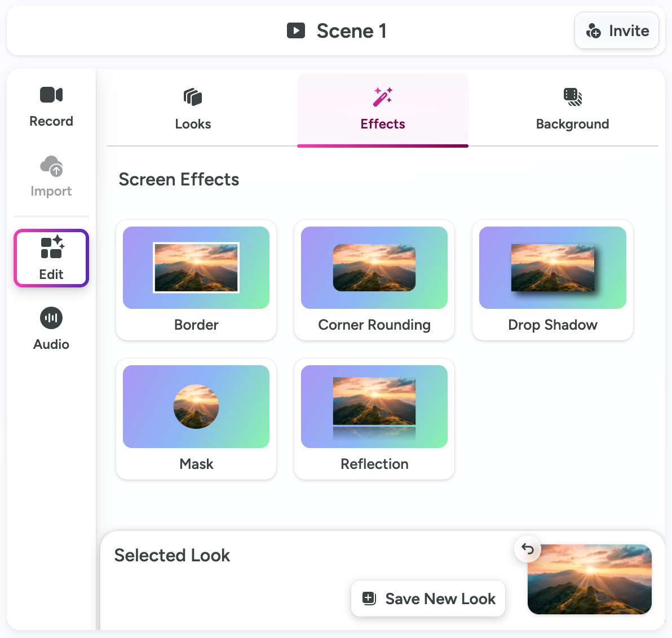This screenshot has height=638, width=672.
Task: Open the Record panel camera icon
Action: click(x=51, y=95)
